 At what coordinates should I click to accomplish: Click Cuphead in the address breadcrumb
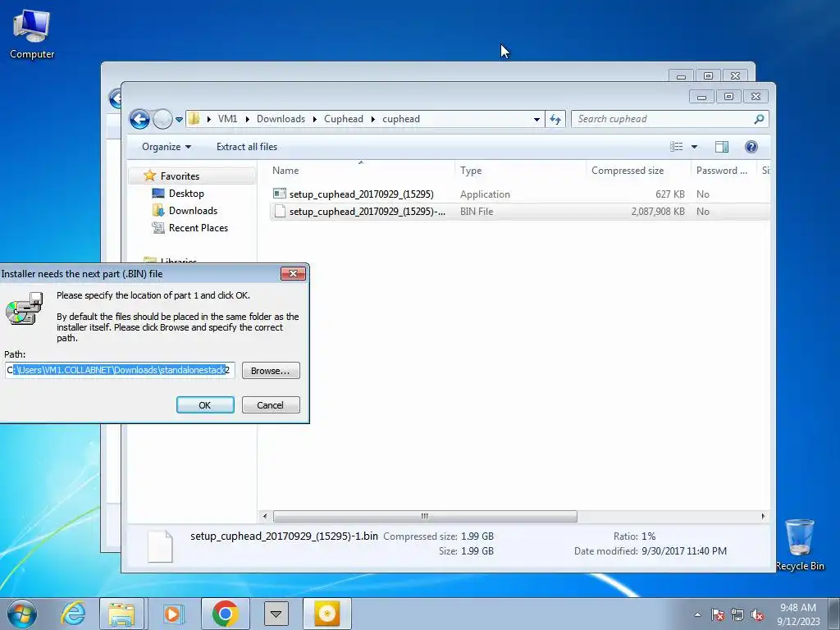[x=344, y=119]
